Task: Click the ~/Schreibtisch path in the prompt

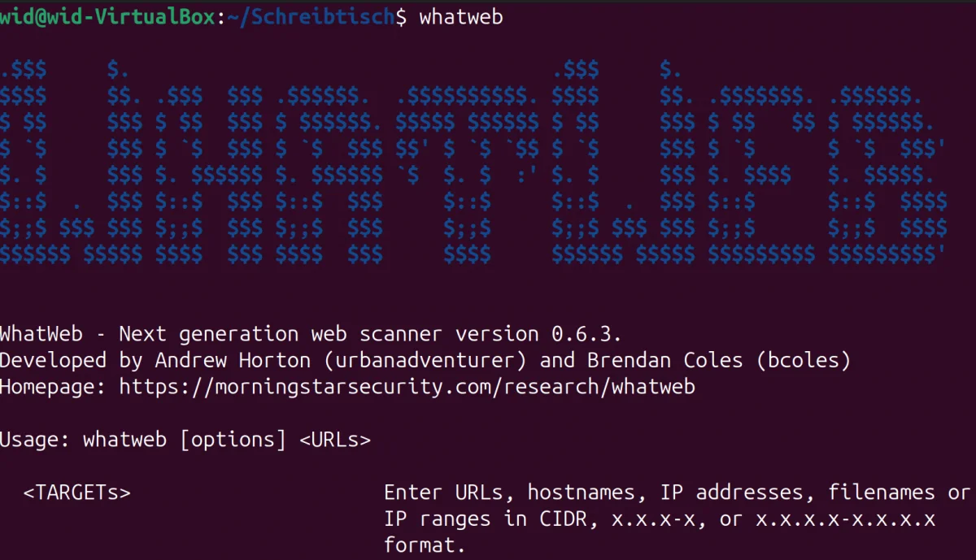Action: point(311,17)
